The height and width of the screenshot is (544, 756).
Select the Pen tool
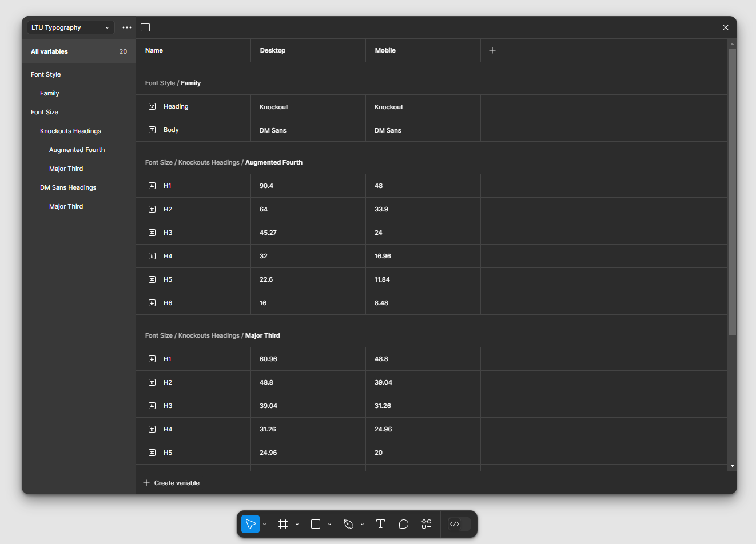click(348, 524)
